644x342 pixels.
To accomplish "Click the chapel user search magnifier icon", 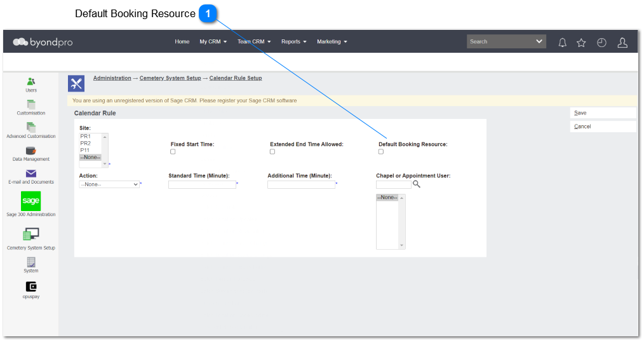I will (x=417, y=184).
